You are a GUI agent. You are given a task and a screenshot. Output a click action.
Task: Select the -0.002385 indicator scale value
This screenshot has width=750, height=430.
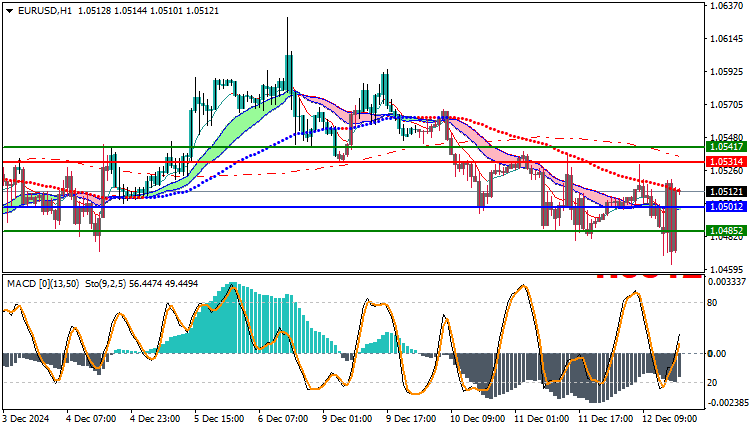727,403
